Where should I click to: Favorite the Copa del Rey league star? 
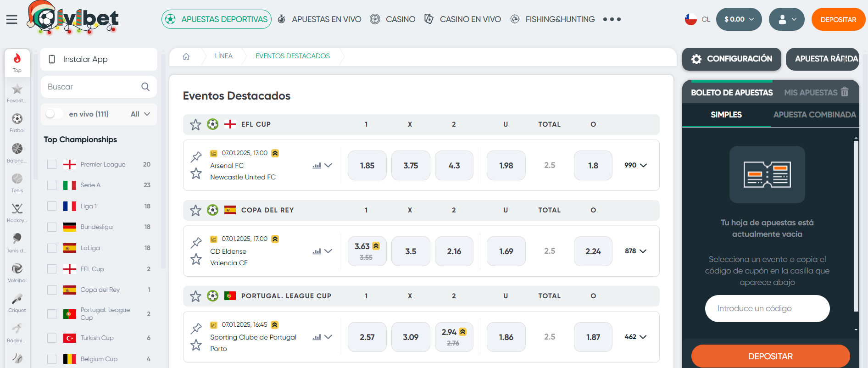tap(195, 210)
